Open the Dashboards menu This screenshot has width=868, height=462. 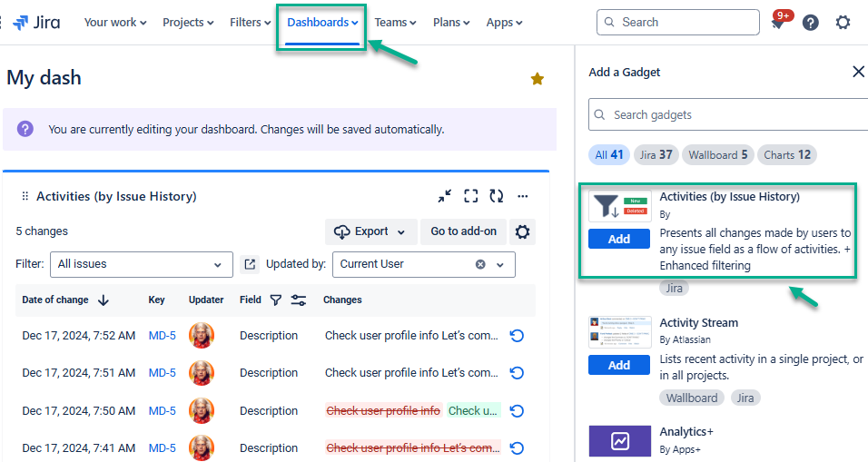(322, 23)
